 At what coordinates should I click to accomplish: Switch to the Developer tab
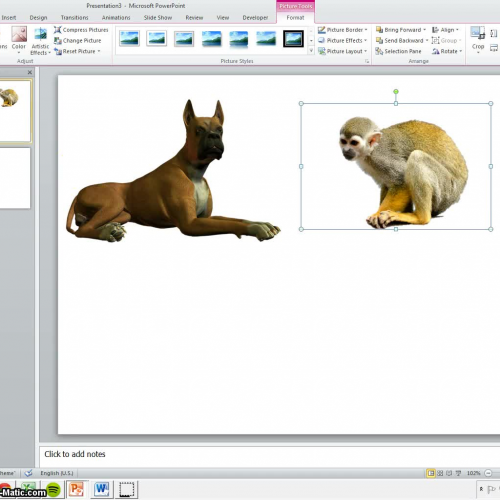pyautogui.click(x=255, y=18)
